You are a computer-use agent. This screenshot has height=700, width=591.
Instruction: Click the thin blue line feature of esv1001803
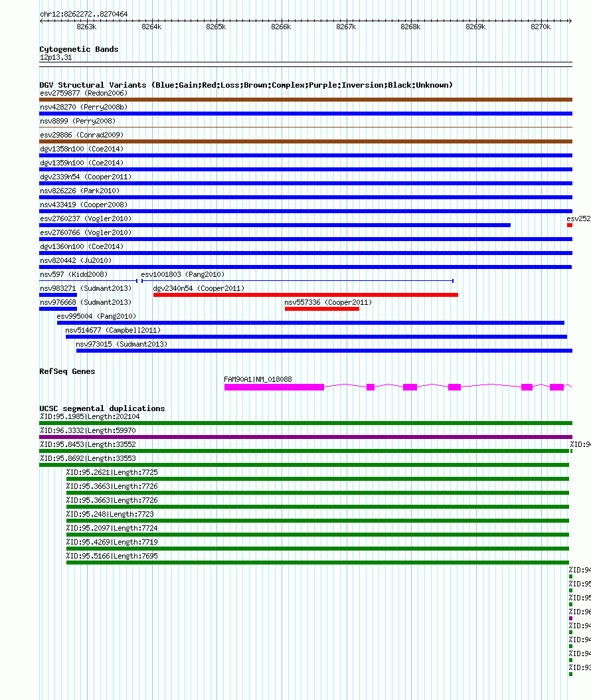pos(297,281)
